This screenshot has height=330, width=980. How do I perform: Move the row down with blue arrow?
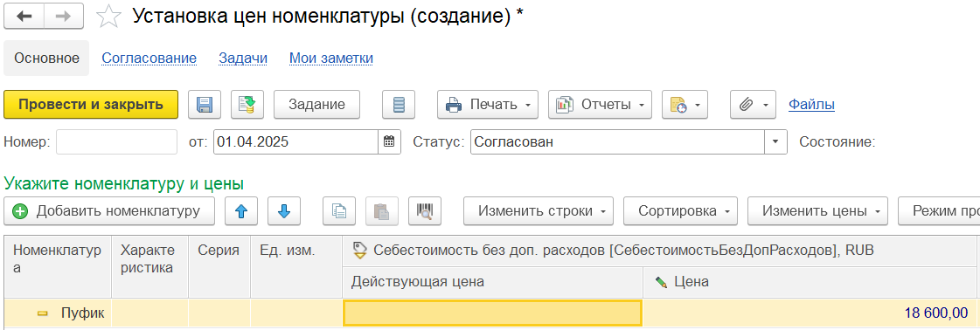click(x=284, y=211)
